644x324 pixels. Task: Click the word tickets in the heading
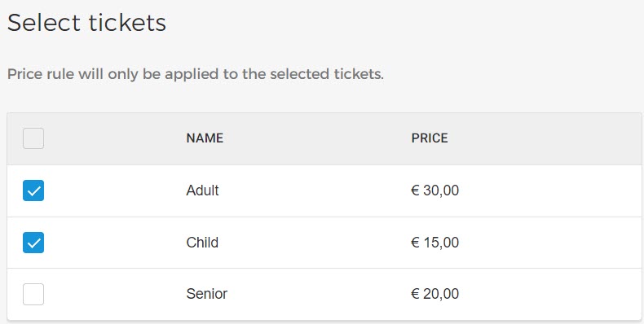(x=127, y=22)
